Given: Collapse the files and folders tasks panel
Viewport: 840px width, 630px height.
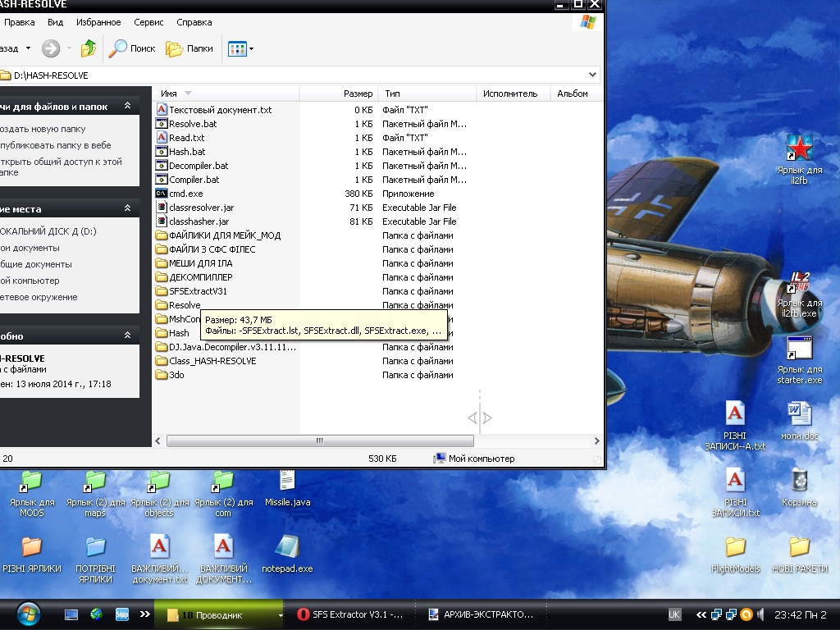Looking at the screenshot, I should pyautogui.click(x=127, y=107).
